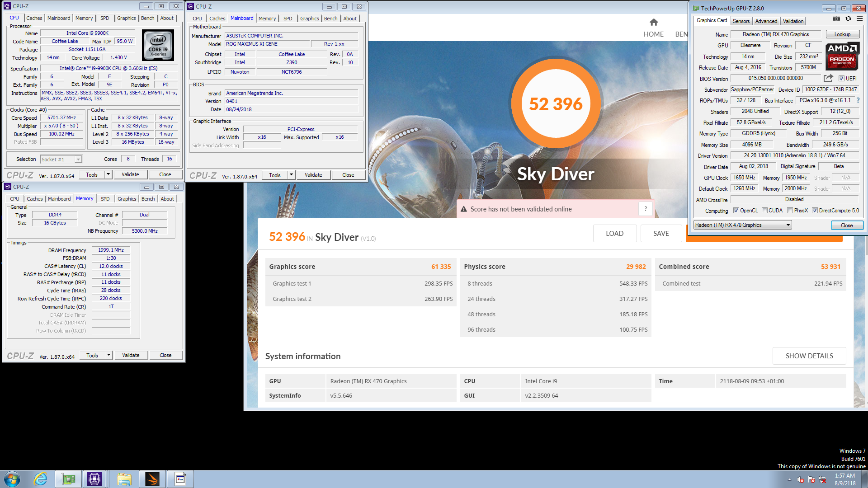Show hidden tray icons arrow

[789, 479]
